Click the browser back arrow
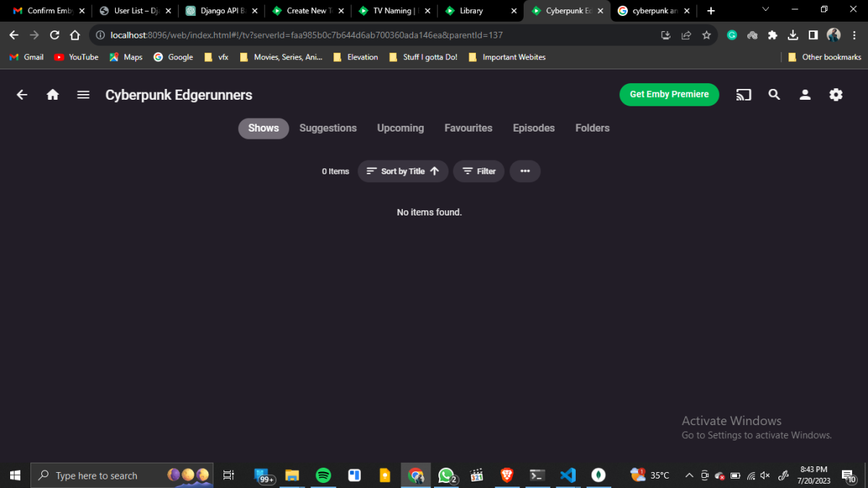Viewport: 868px width, 488px height. 14,35
